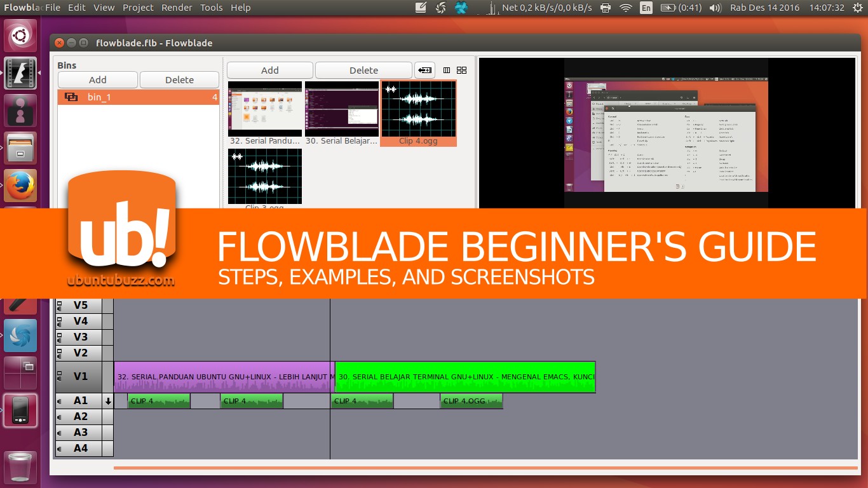
Task: Open the Render menu
Action: 177,8
